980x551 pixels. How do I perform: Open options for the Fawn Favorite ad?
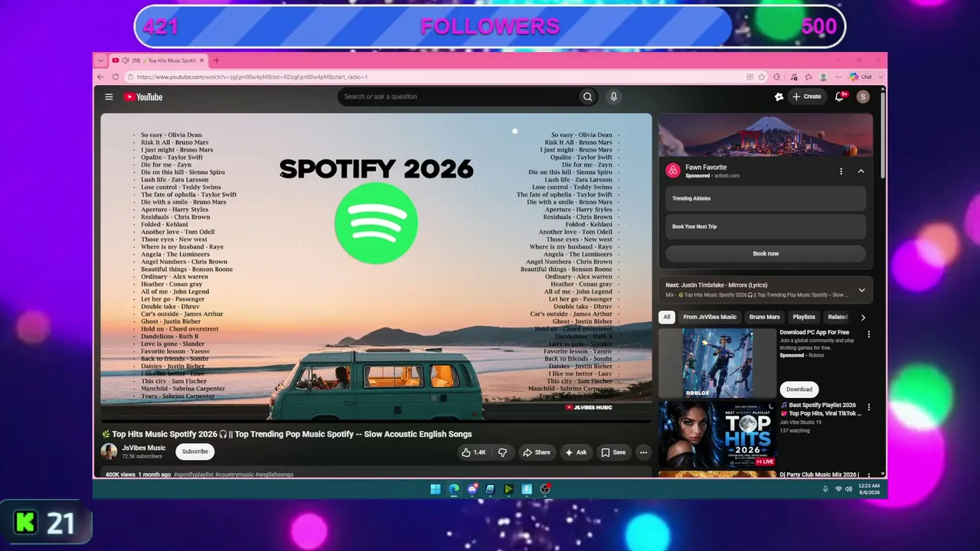tap(841, 171)
